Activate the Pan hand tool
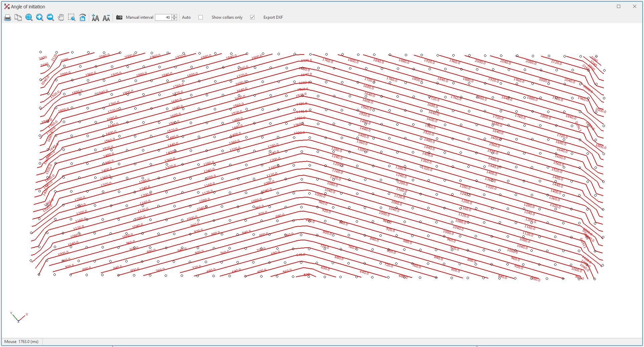644x347 pixels. tap(61, 17)
